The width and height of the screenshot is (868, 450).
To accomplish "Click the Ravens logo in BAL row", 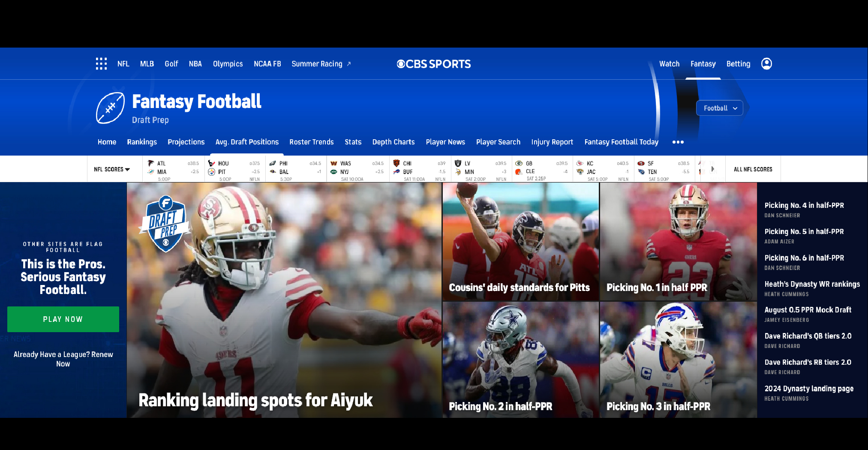I will tap(273, 172).
